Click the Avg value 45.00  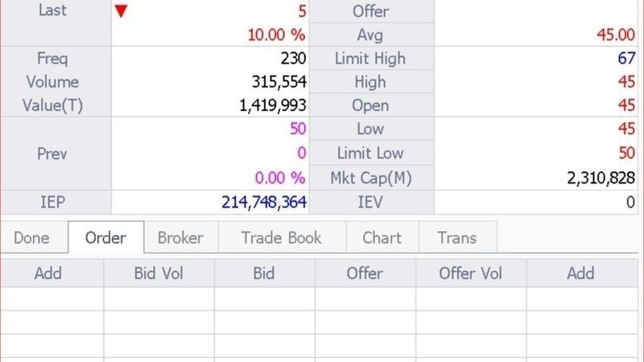pyautogui.click(x=616, y=35)
